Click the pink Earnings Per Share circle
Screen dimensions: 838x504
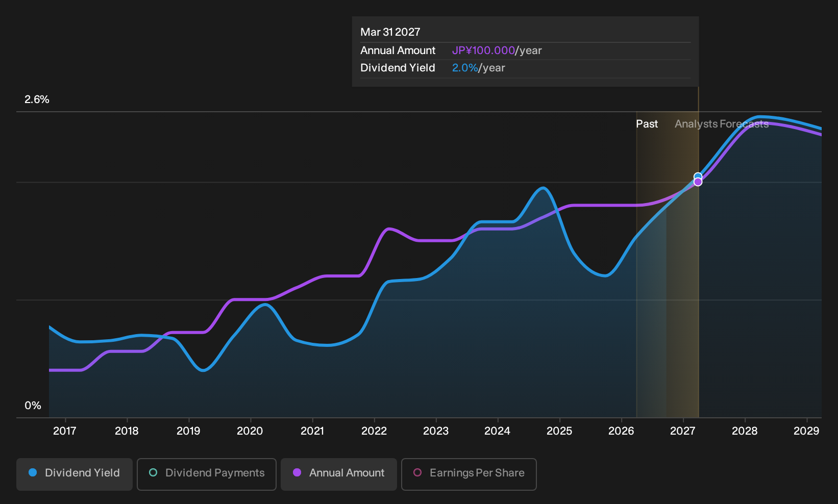click(x=417, y=472)
